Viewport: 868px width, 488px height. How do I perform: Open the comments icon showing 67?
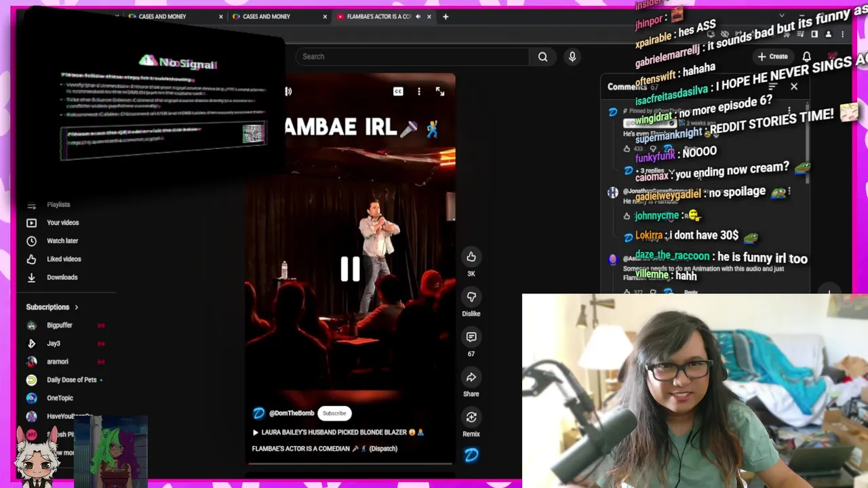[x=471, y=337]
